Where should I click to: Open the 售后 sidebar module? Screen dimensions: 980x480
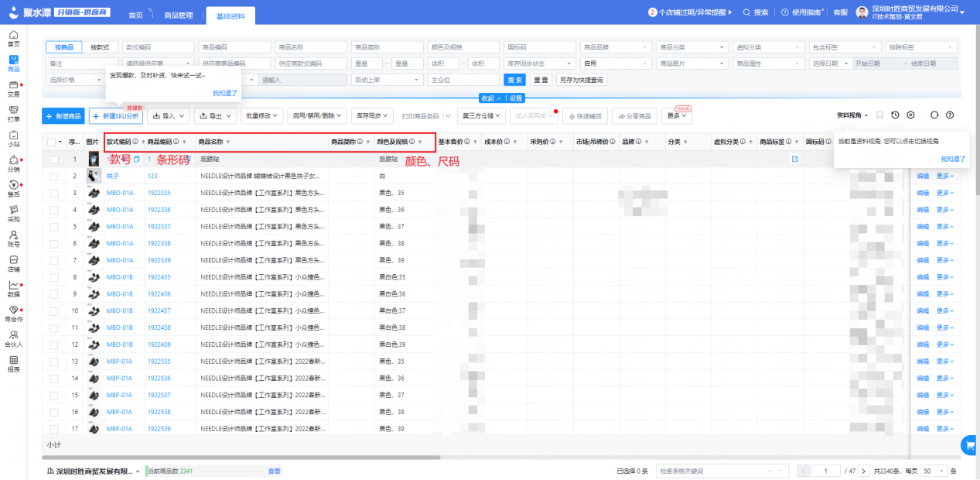(x=13, y=189)
